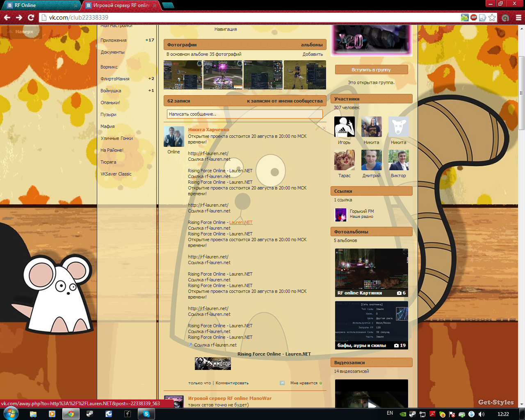The width and height of the screenshot is (525, 420).
Task: Click the EN language indicator
Action: point(390,413)
